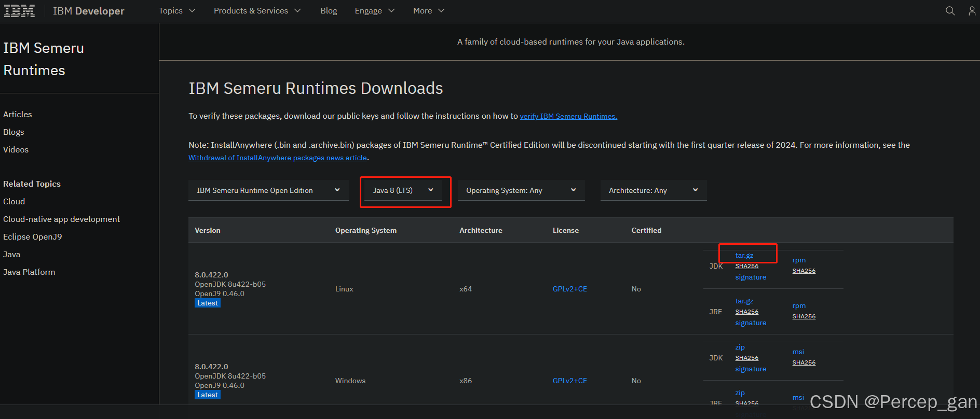This screenshot has height=419, width=980.
Task: Open the Architecture: Any dropdown
Action: click(654, 190)
